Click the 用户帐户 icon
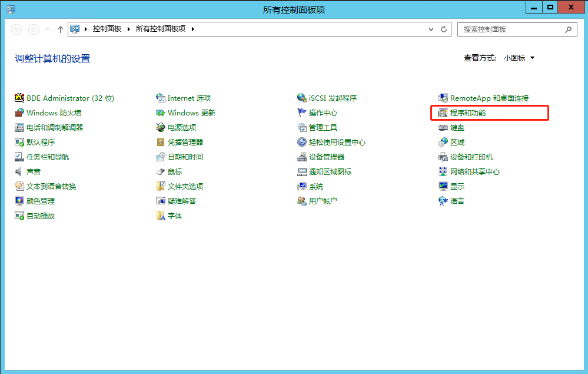This screenshot has width=588, height=374. 302,201
